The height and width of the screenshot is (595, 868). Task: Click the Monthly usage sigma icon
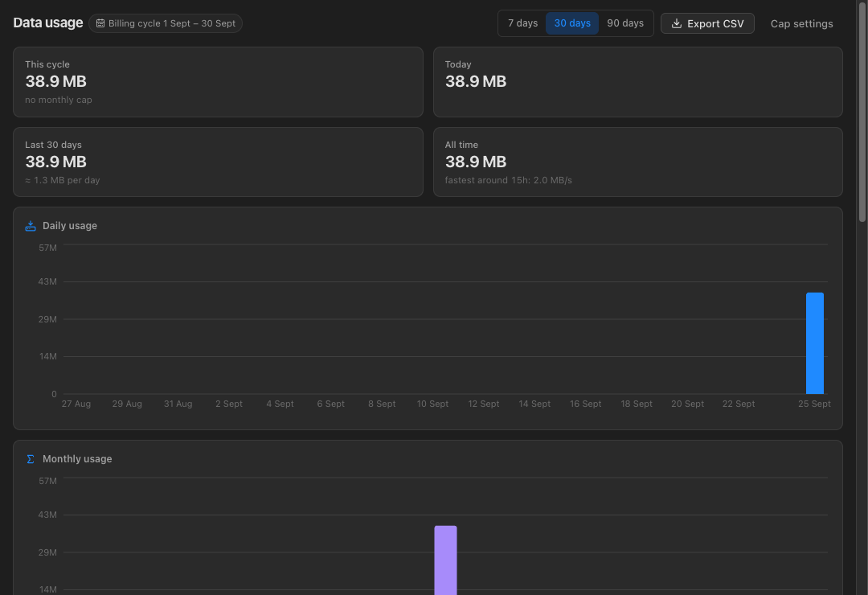[31, 459]
